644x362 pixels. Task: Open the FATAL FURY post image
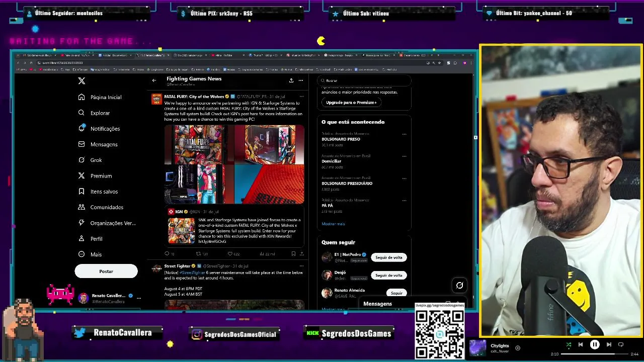tap(234, 164)
